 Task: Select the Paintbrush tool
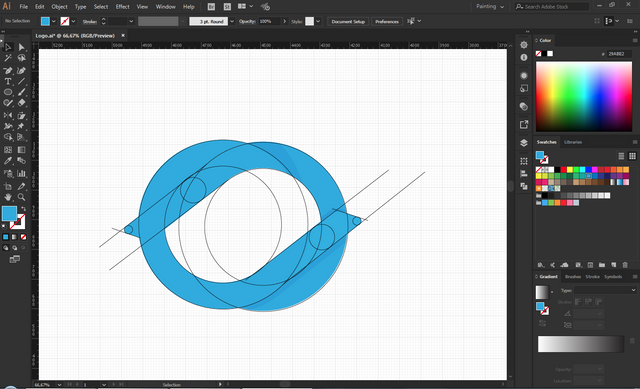22,92
